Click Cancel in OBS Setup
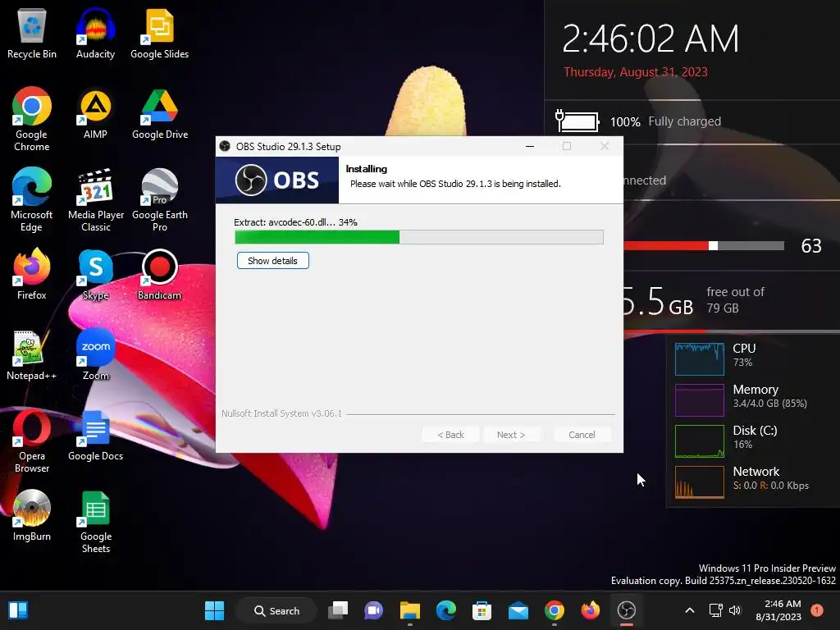The image size is (840, 630). click(x=582, y=435)
